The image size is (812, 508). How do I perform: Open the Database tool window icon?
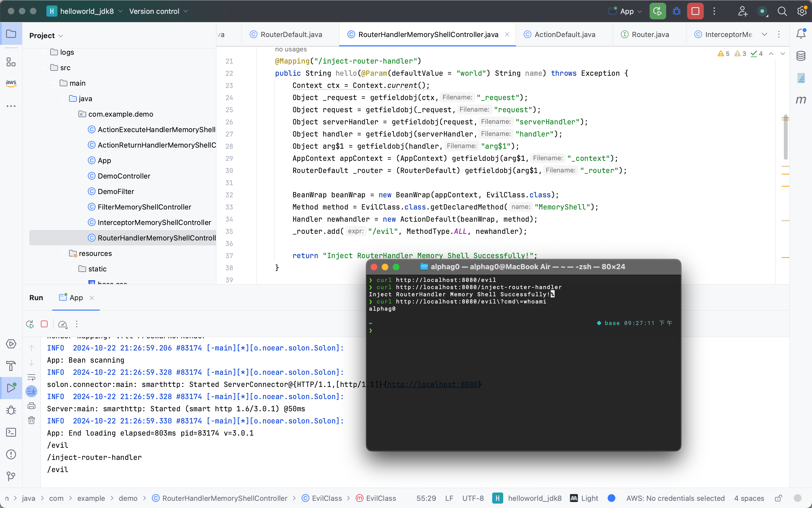tap(801, 56)
